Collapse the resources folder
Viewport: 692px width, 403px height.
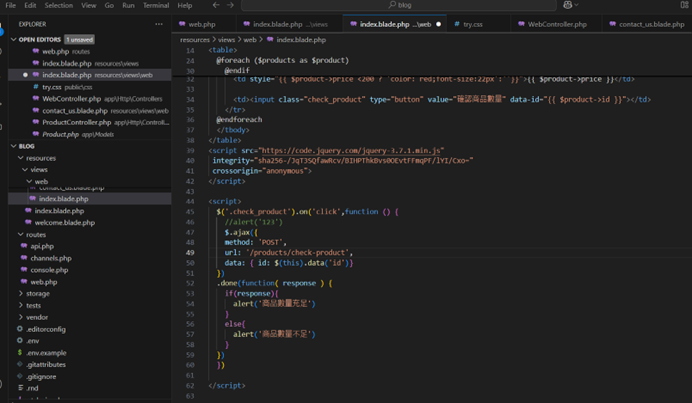(40, 158)
